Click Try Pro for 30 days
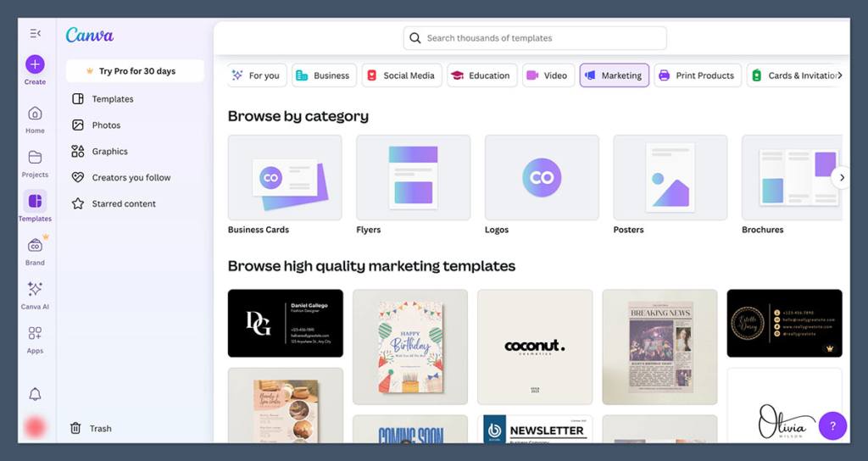Viewport: 868px width, 461px height. pos(136,71)
